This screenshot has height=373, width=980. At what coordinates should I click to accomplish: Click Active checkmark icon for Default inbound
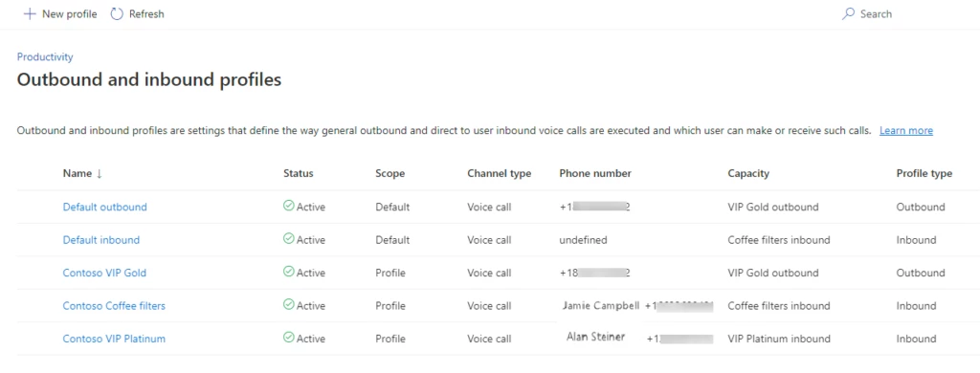tap(289, 239)
